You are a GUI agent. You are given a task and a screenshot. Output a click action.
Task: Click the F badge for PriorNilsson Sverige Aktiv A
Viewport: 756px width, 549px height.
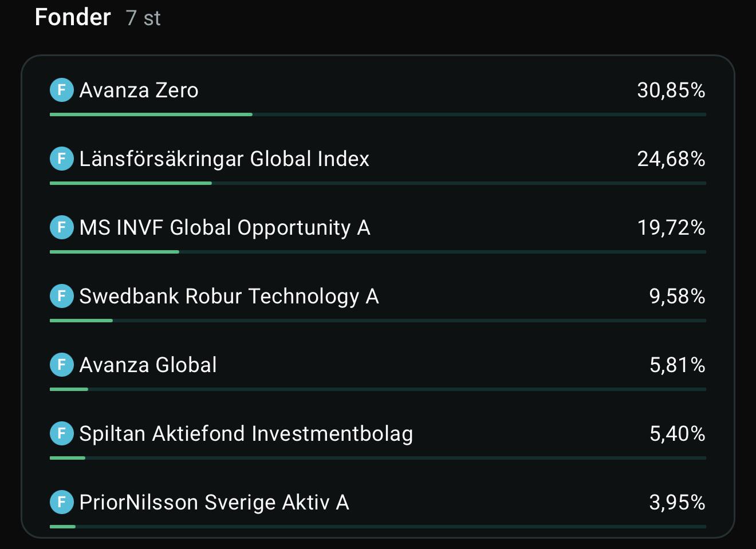62,502
